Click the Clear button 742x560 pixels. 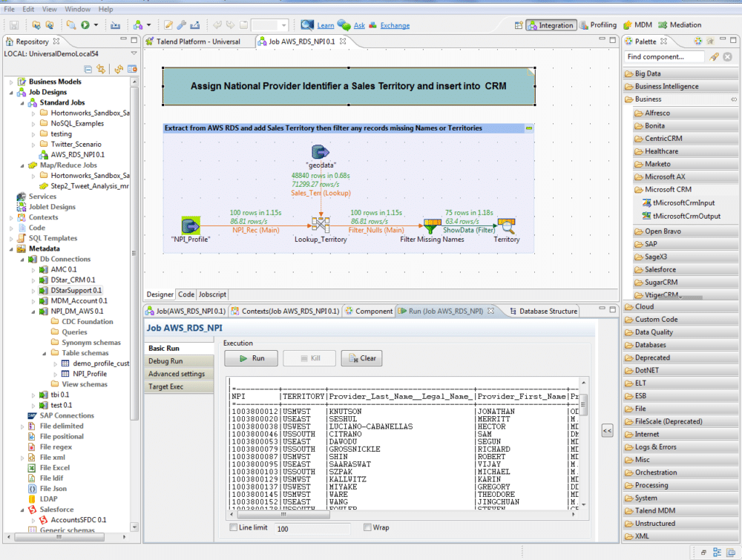[361, 358]
